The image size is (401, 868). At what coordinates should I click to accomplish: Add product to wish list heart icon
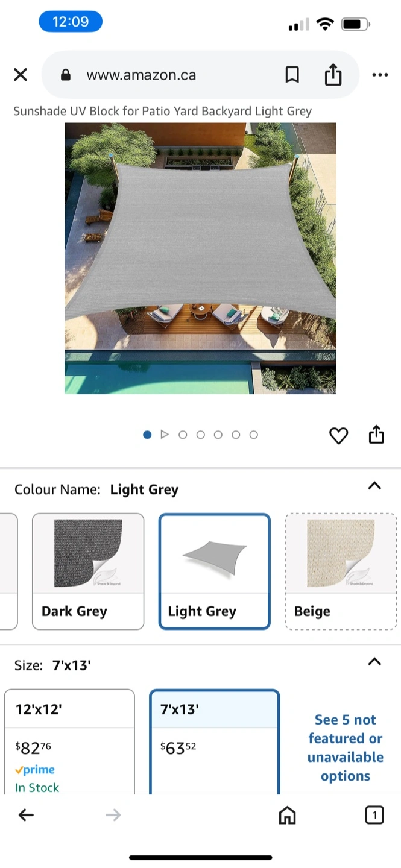(x=338, y=435)
